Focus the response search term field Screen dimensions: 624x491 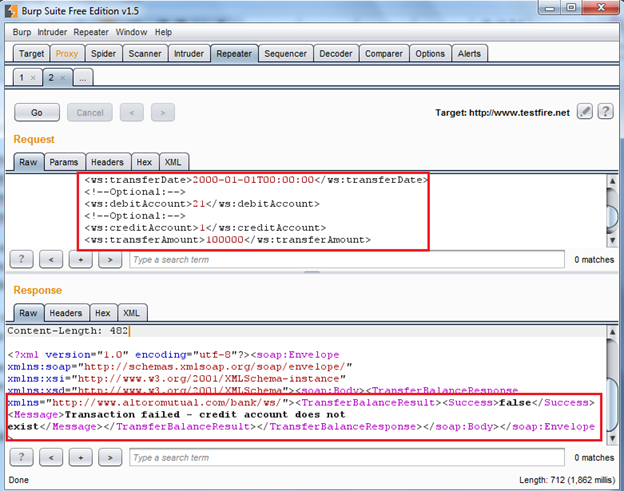point(340,457)
